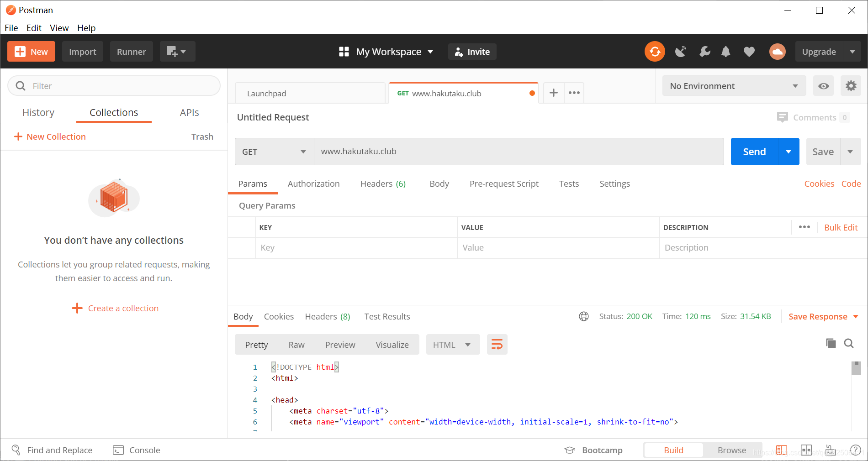The height and width of the screenshot is (461, 868).
Task: Open Find and Replace
Action: click(x=52, y=450)
